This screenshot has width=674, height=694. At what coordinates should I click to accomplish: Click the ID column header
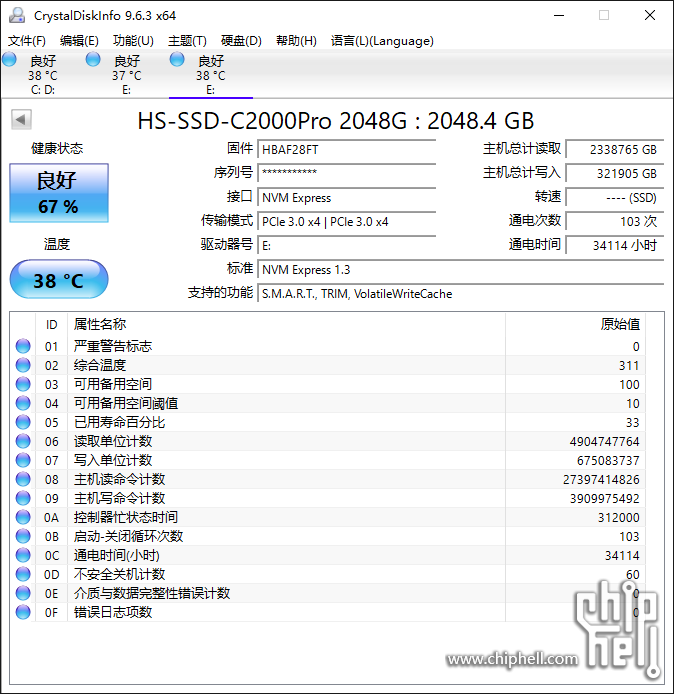tap(51, 324)
